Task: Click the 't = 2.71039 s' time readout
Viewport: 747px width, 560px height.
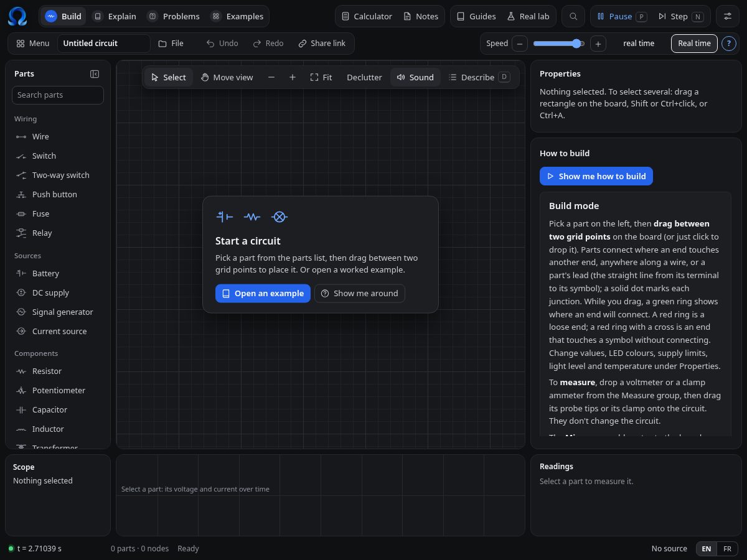Action: coord(39,548)
